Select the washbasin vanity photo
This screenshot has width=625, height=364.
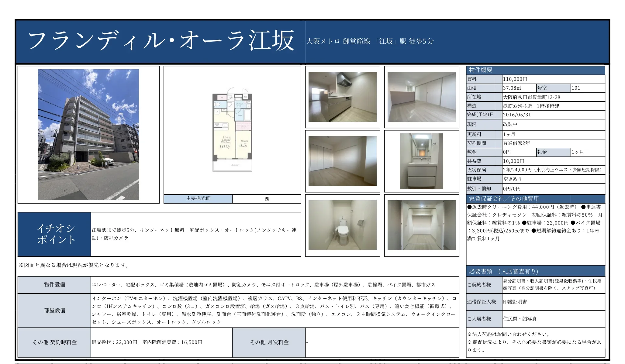point(421,161)
